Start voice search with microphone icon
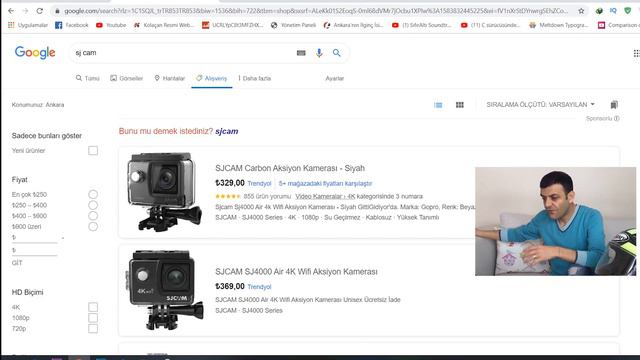This screenshot has width=640, height=360. 319,53
